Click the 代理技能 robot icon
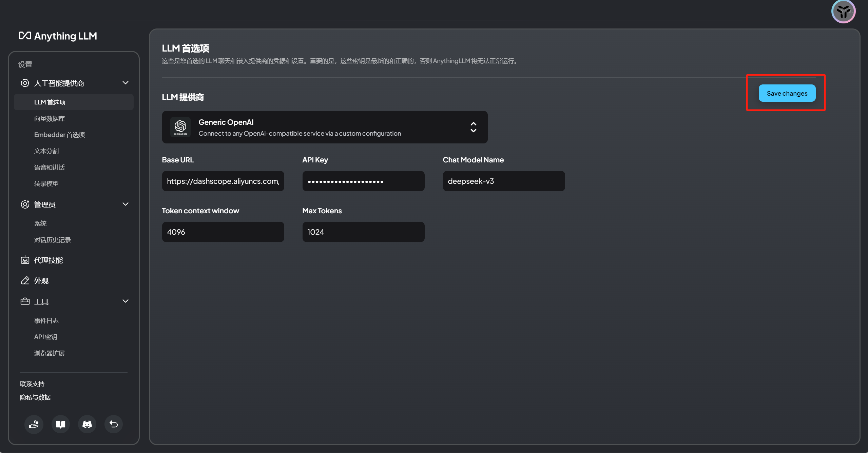Screen dimensions: 868x453 click(25, 260)
